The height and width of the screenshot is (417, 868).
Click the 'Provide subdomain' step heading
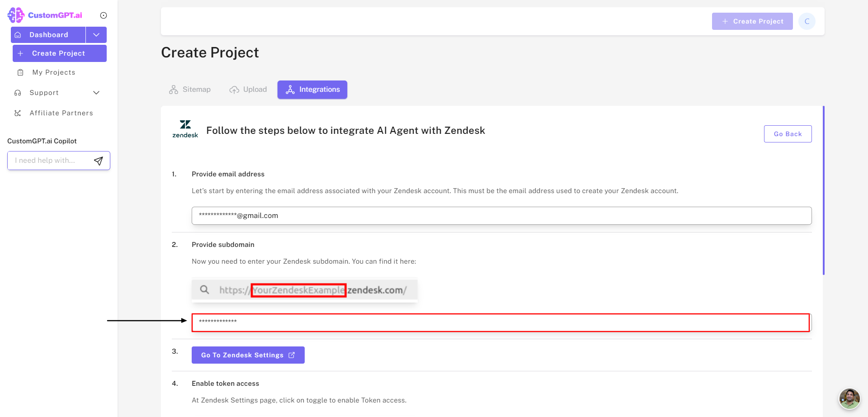point(223,245)
